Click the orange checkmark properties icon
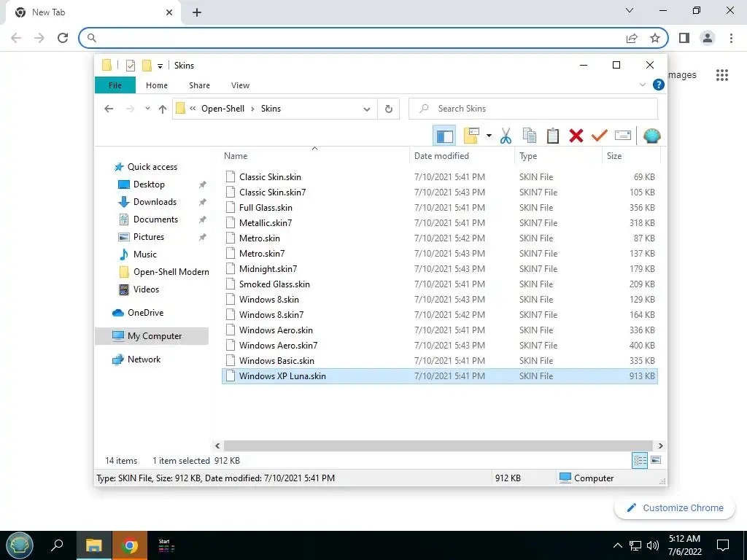The width and height of the screenshot is (747, 560). [600, 136]
